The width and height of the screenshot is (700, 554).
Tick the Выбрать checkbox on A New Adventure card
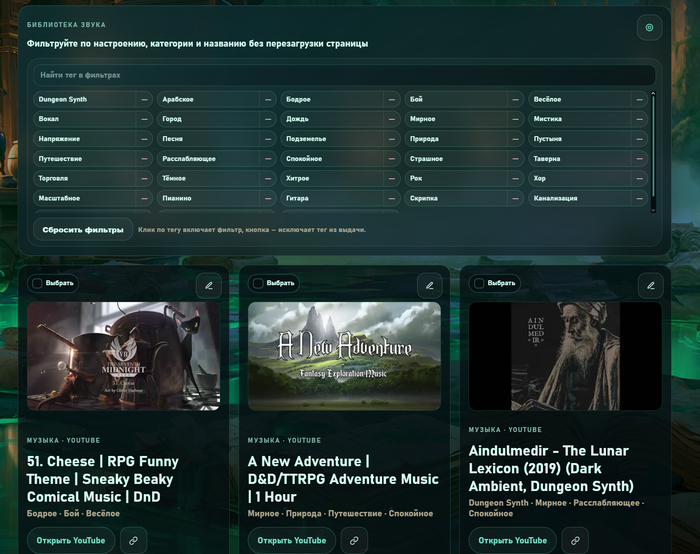tap(258, 283)
